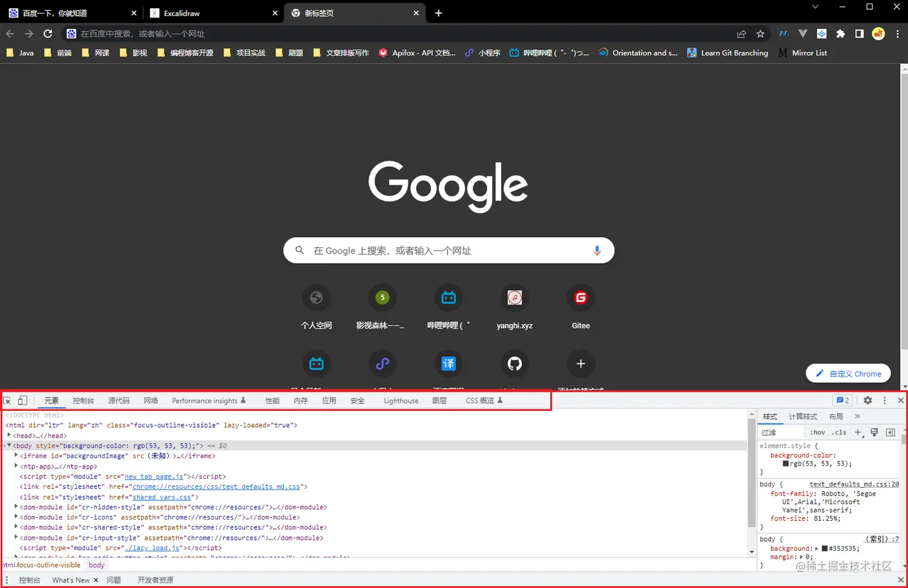Toggle the device toolbar icon
Viewport: 908px width, 588px height.
[22, 400]
